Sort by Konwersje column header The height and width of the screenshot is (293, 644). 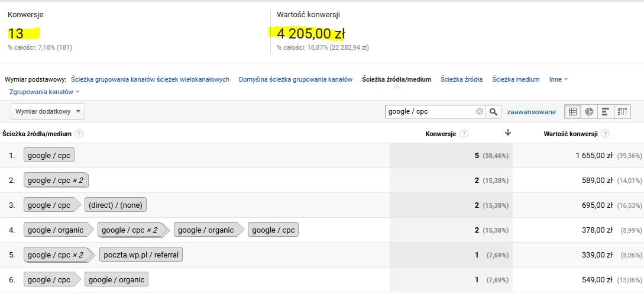pyautogui.click(x=441, y=134)
